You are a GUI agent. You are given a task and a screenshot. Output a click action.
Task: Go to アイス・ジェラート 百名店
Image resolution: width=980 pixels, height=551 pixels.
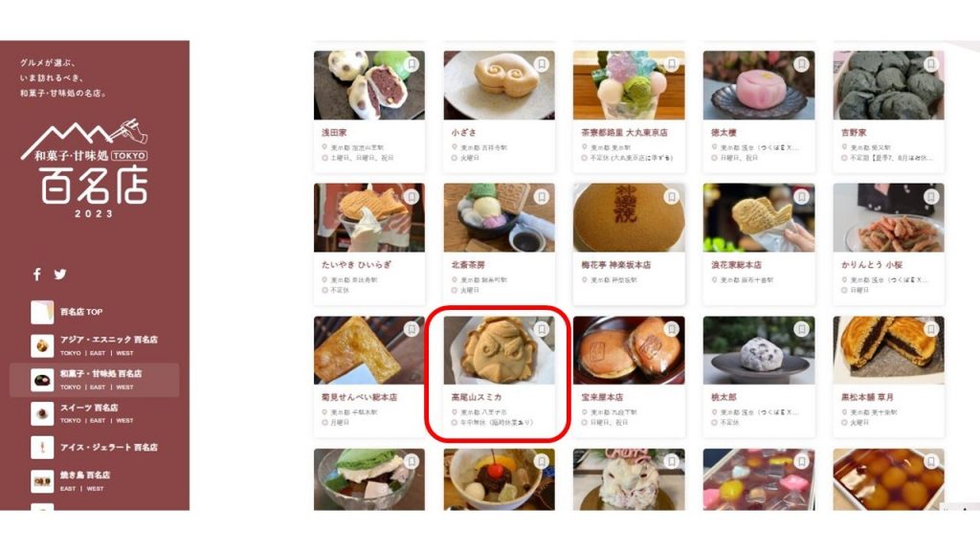pos(109,448)
